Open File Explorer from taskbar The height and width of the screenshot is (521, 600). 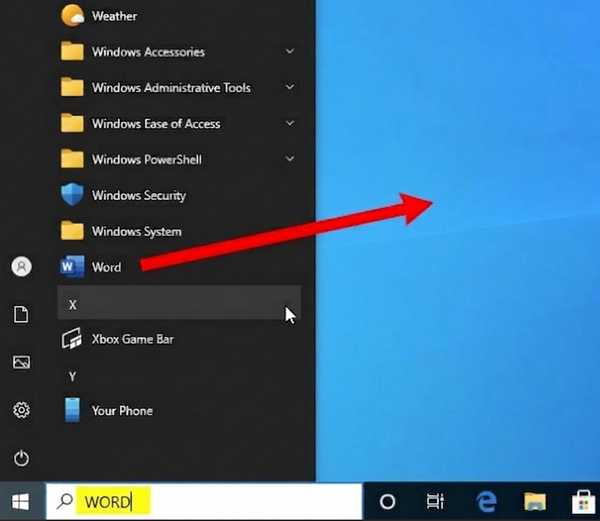coord(535,501)
